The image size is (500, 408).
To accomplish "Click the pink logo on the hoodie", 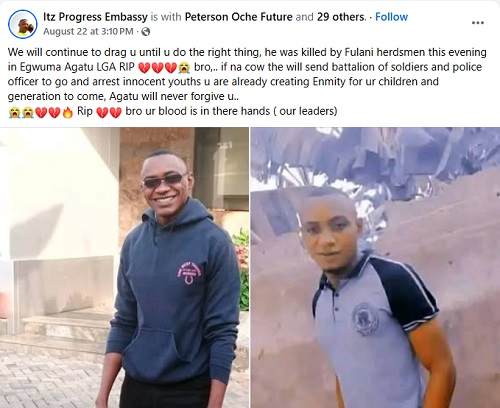I will 189,272.
